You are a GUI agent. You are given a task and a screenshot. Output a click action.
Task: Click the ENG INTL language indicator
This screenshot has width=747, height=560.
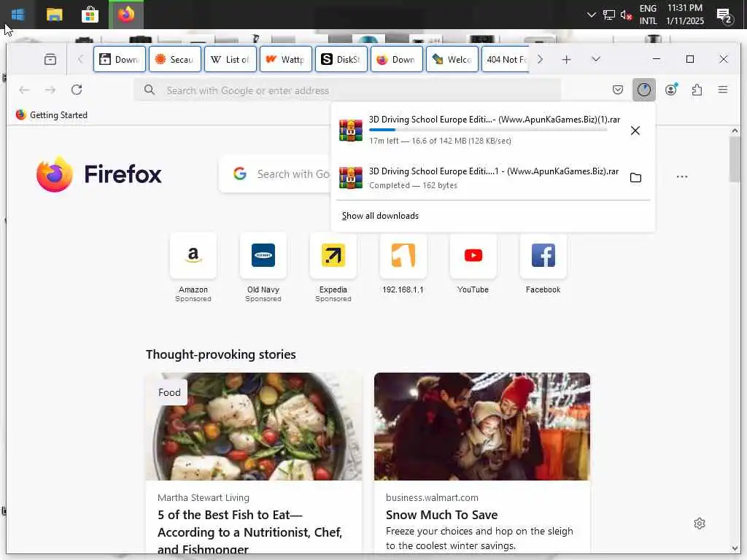648,15
